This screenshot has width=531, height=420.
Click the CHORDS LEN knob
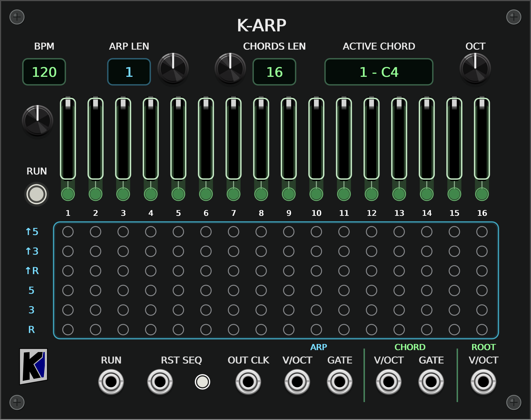(x=230, y=69)
